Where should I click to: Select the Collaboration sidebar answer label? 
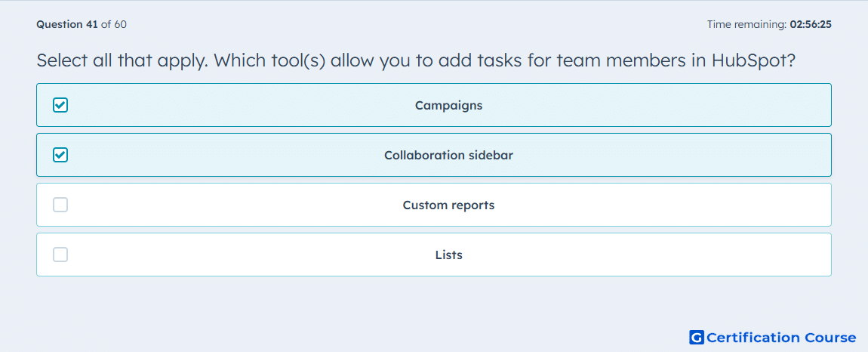click(x=448, y=155)
